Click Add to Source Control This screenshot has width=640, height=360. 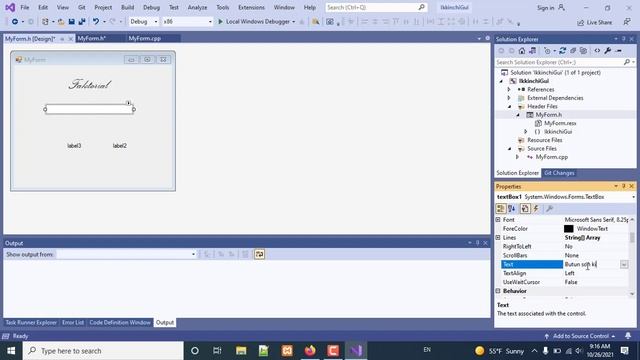[580, 336]
